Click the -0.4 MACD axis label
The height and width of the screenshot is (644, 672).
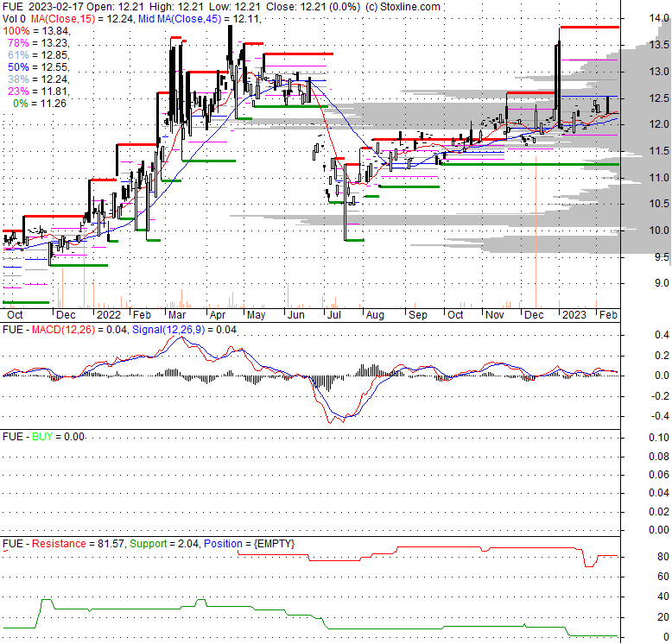pos(660,416)
